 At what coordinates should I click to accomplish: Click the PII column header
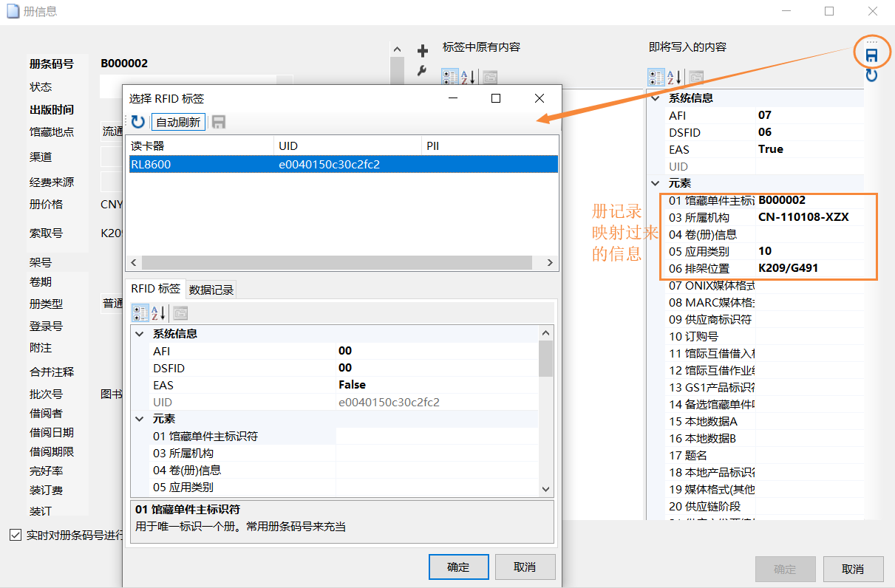(x=490, y=146)
